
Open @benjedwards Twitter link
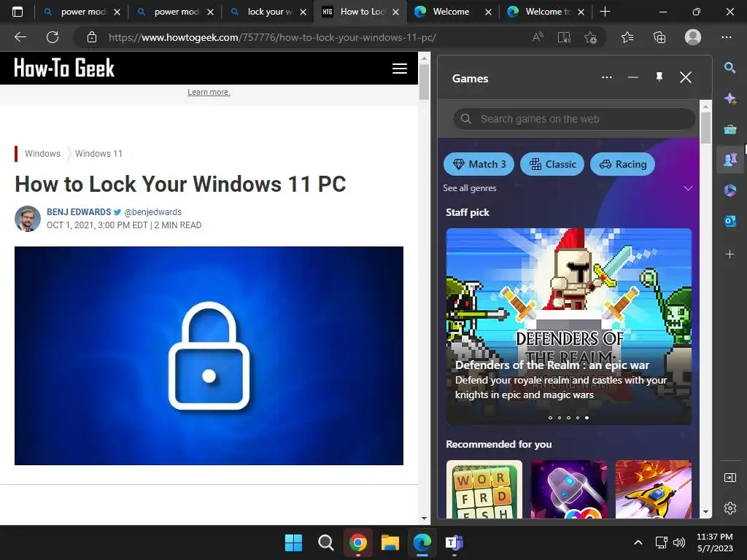[153, 212]
